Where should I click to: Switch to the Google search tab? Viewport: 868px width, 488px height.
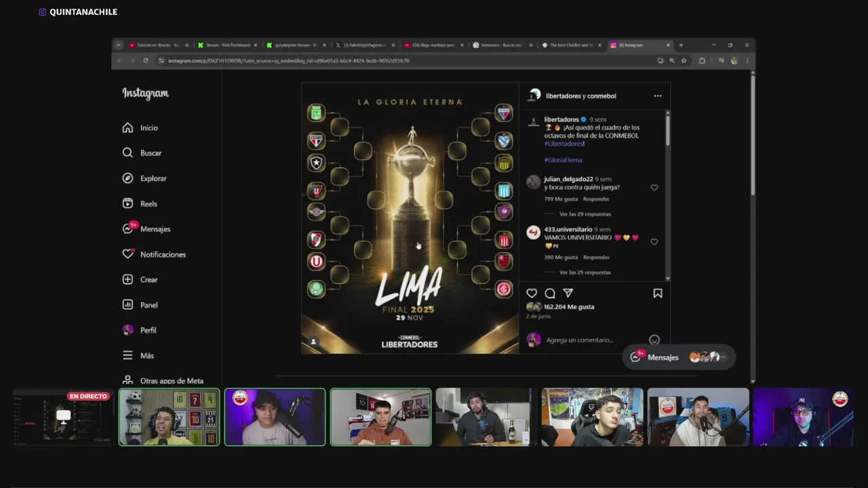click(x=502, y=45)
